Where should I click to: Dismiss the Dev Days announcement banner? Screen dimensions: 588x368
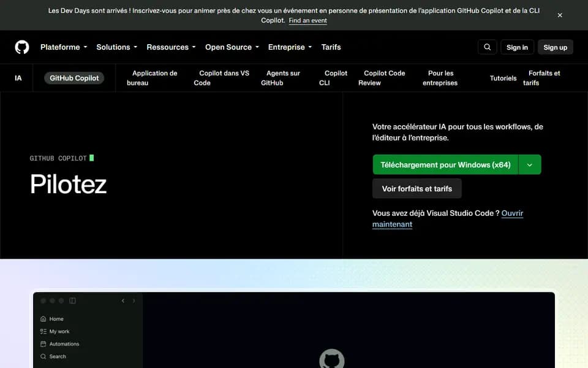(x=559, y=15)
